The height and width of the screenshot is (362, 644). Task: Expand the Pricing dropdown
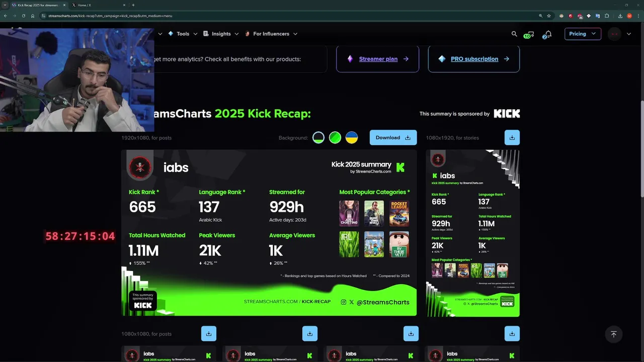(583, 34)
